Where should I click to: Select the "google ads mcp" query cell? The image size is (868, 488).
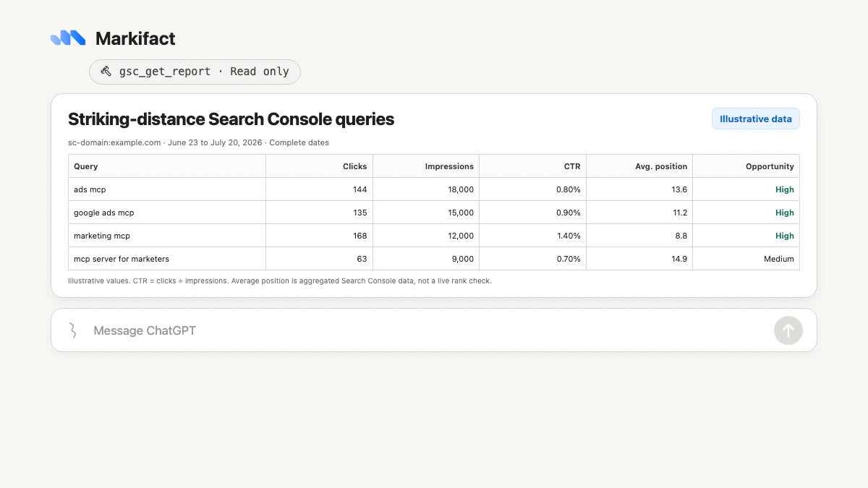pos(167,213)
